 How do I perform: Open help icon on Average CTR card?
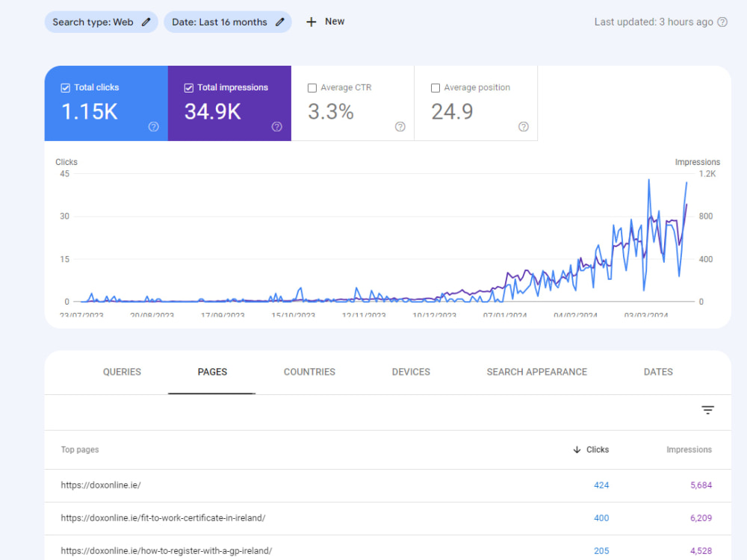(400, 127)
